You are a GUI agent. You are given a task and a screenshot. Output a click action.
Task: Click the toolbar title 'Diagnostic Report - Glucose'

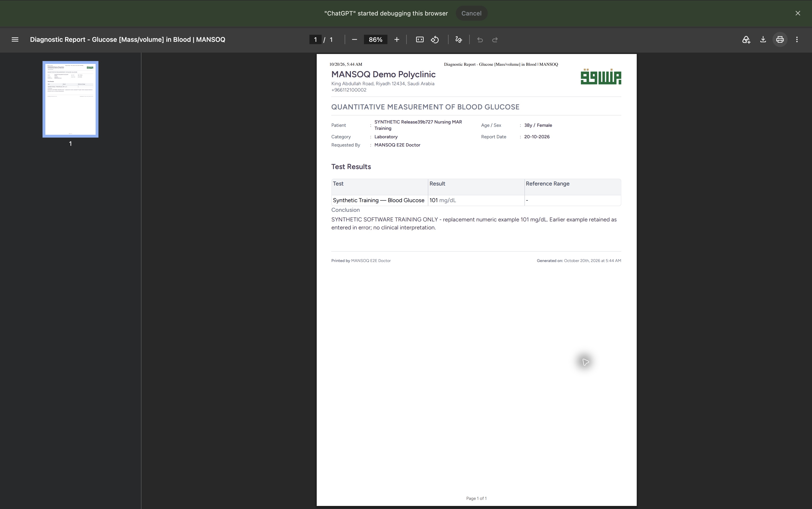coord(127,40)
